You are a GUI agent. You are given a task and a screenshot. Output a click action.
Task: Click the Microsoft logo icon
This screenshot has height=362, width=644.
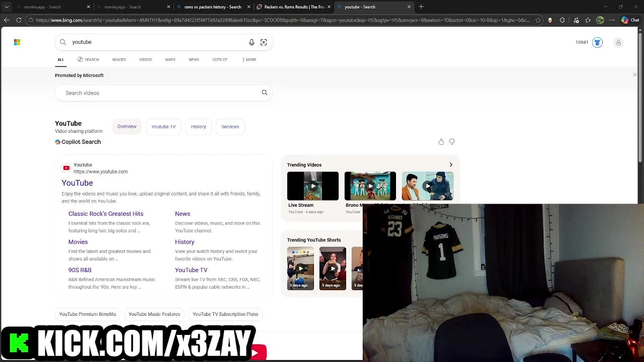coord(17,42)
